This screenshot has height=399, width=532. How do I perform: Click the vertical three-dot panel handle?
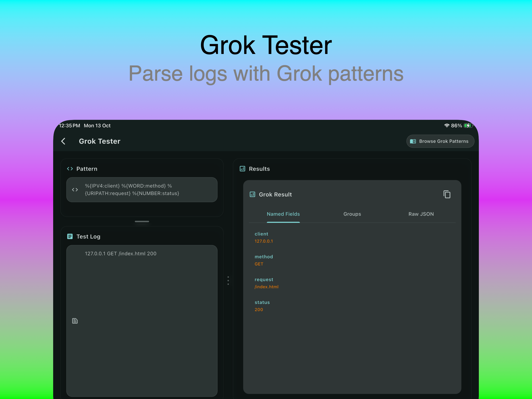tap(228, 280)
